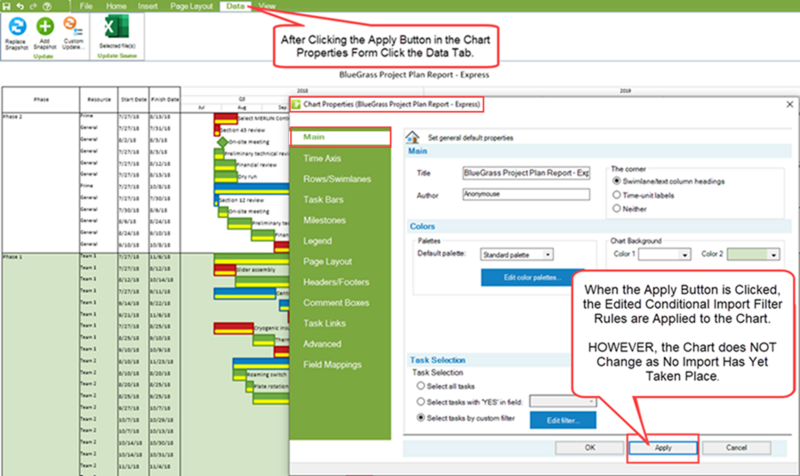Click the Finish Date column header

point(164,99)
